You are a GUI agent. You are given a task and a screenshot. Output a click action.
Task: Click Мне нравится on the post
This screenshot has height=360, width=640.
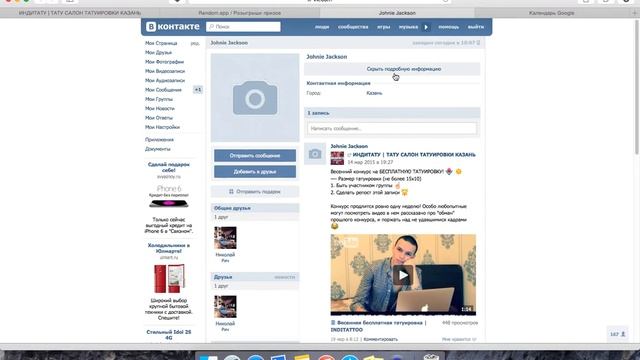click(x=459, y=339)
